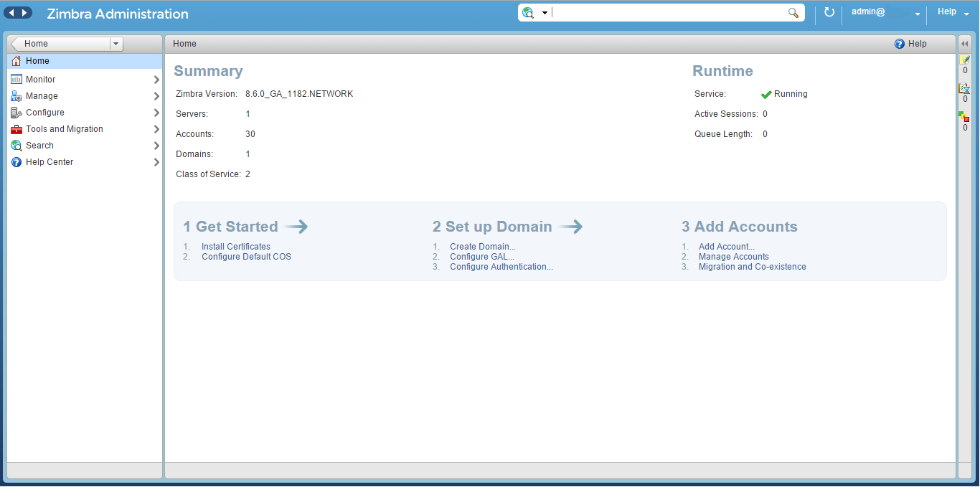The height and width of the screenshot is (487, 980).
Task: Click the 2 Set up Domain heading
Action: coord(492,227)
